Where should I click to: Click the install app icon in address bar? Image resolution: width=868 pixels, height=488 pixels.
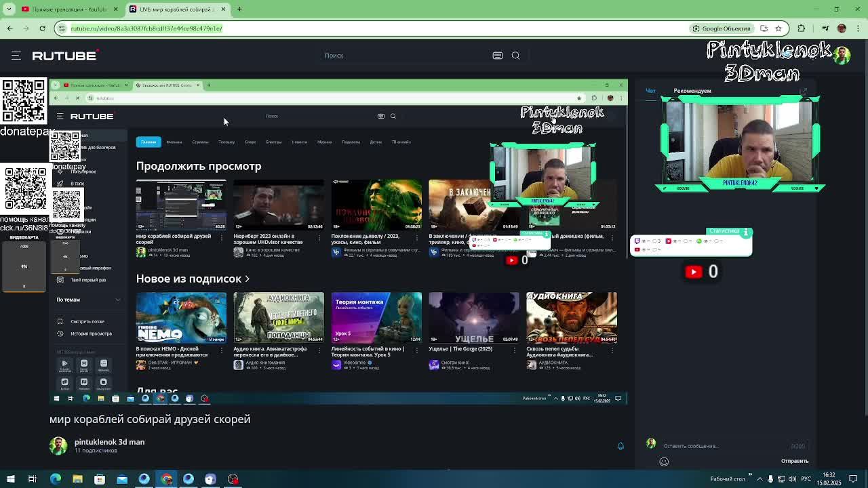tap(764, 28)
